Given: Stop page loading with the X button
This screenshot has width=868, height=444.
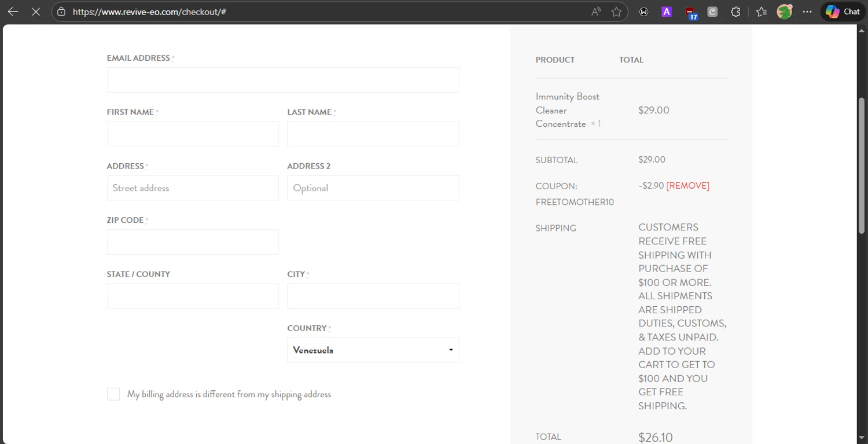Looking at the screenshot, I should pyautogui.click(x=36, y=12).
